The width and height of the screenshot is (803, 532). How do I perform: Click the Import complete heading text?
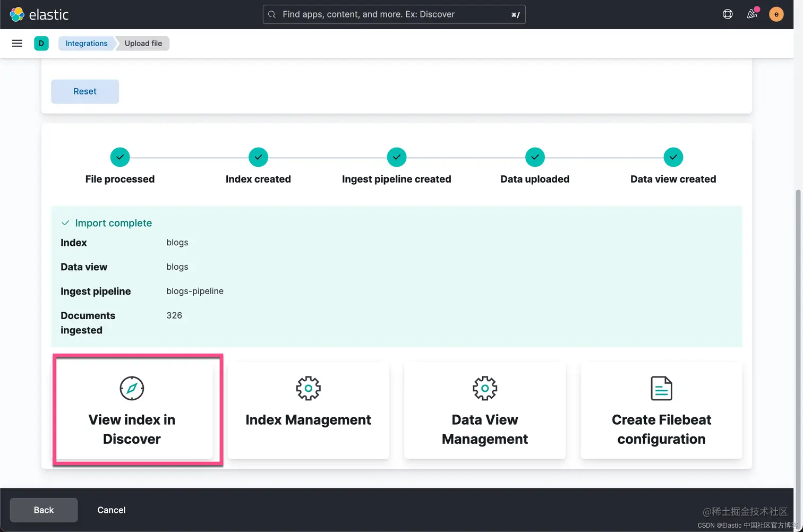[114, 223]
